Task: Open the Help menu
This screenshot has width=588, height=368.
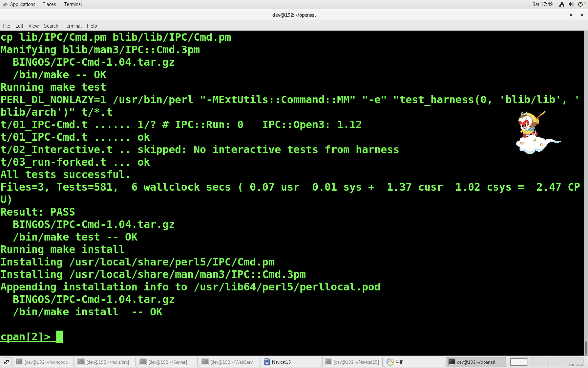Action: 92,26
